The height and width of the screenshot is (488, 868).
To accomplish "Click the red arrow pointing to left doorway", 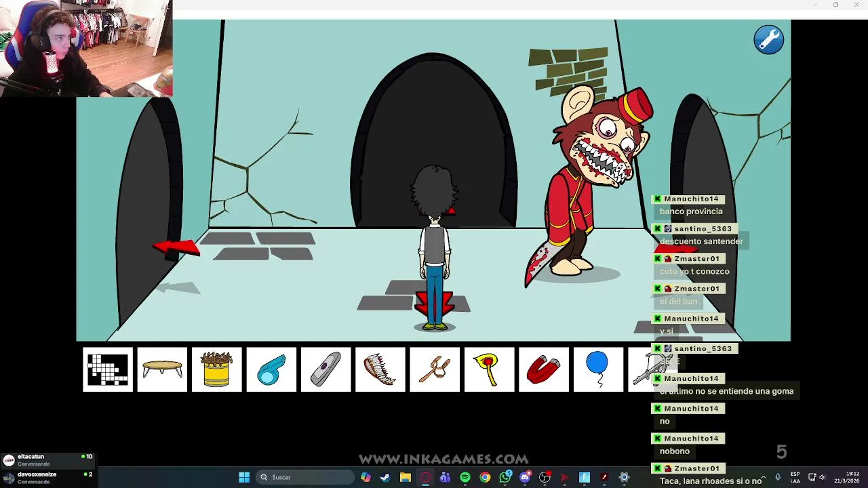I will (x=176, y=247).
